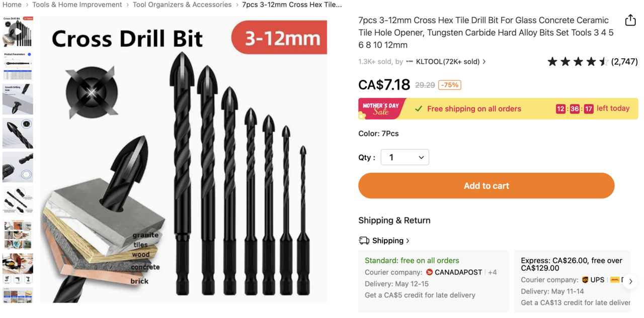
Task: Click the Mother's Day Sale badge
Action: tap(381, 109)
